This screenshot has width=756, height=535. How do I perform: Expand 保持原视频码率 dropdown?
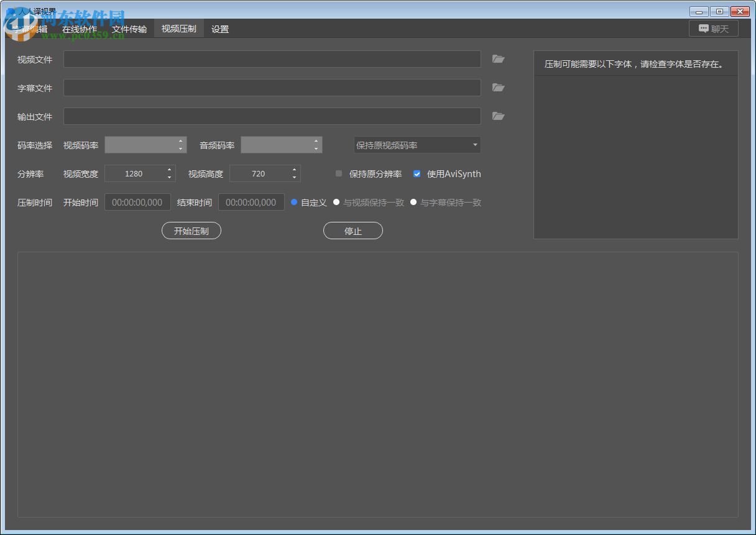[417, 145]
